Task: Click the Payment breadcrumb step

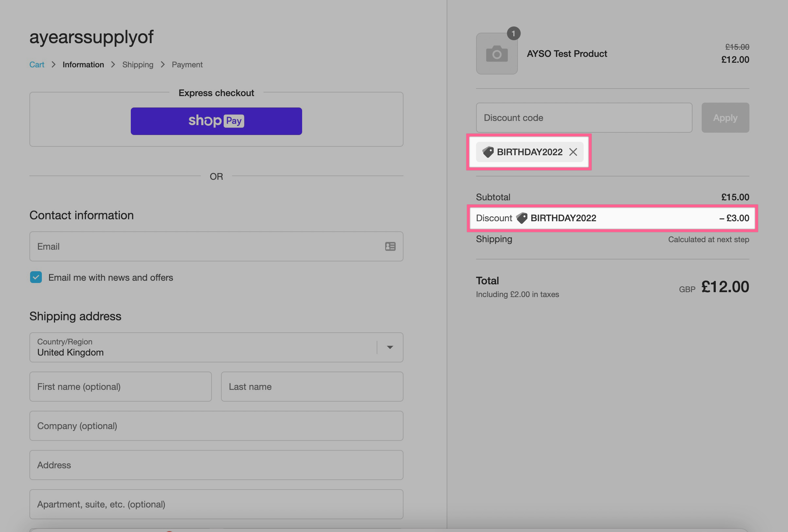Action: coord(187,64)
